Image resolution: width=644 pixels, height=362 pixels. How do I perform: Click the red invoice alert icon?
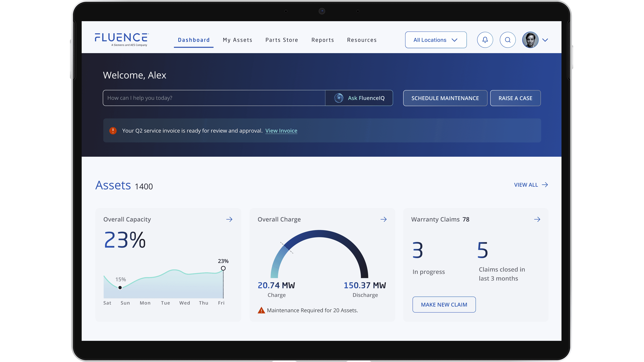(x=113, y=131)
